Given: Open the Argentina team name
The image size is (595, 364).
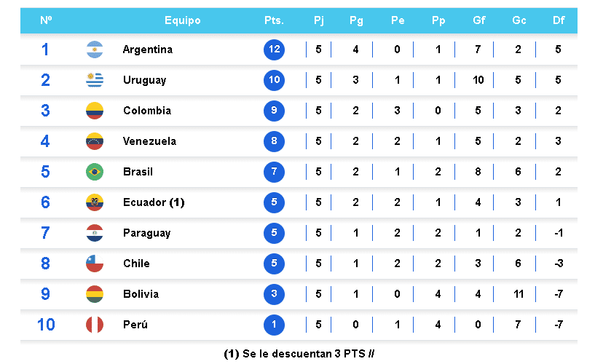Looking at the screenshot, I should (147, 50).
